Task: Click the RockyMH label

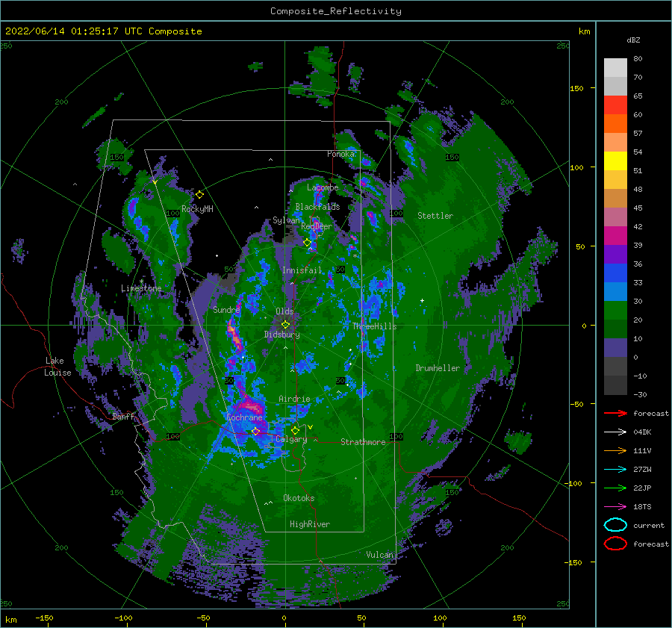Action: [197, 209]
